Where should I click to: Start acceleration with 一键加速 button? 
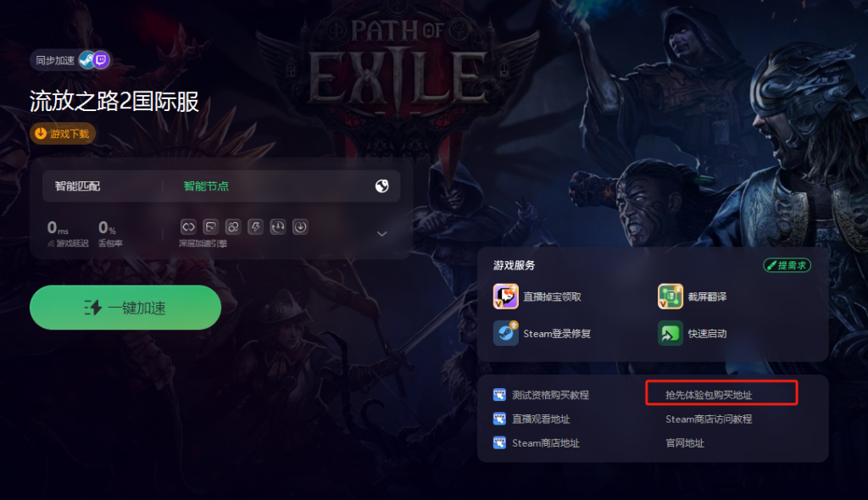[x=125, y=308]
